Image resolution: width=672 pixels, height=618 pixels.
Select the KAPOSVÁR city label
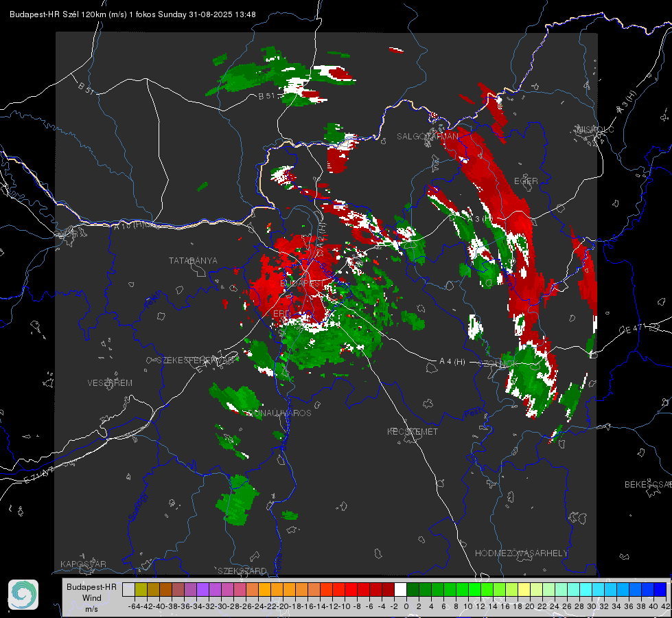(x=83, y=564)
